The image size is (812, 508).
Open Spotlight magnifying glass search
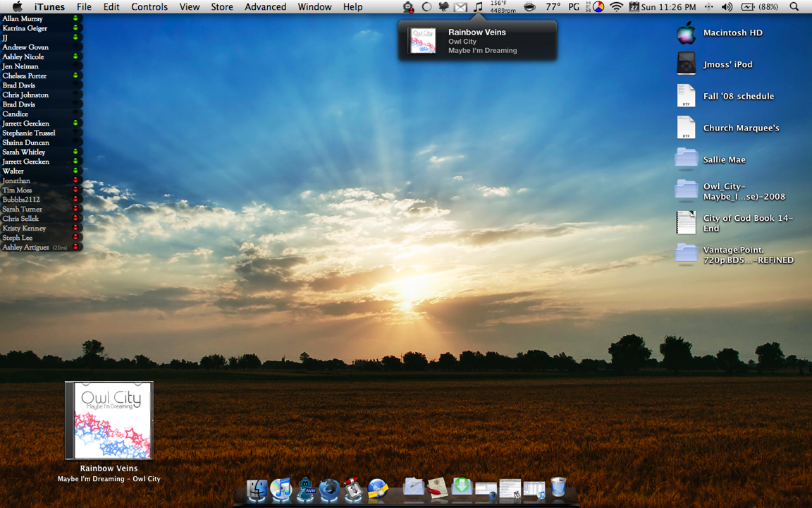(794, 7)
